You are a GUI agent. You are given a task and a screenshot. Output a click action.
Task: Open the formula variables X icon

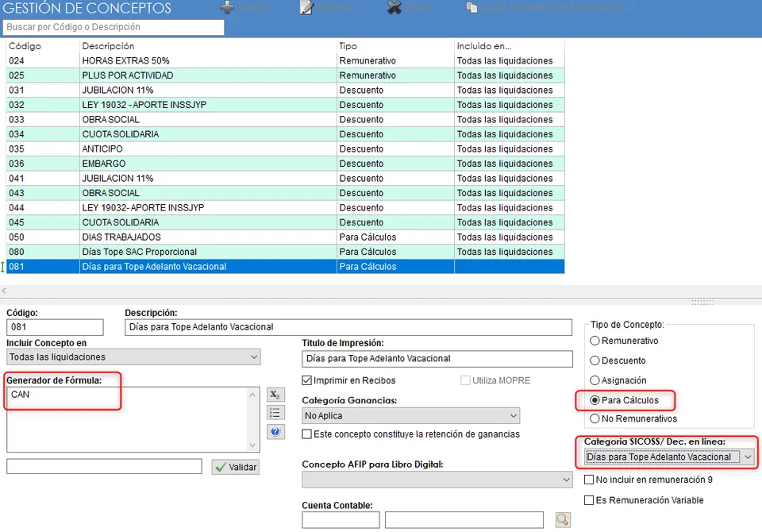tap(275, 395)
